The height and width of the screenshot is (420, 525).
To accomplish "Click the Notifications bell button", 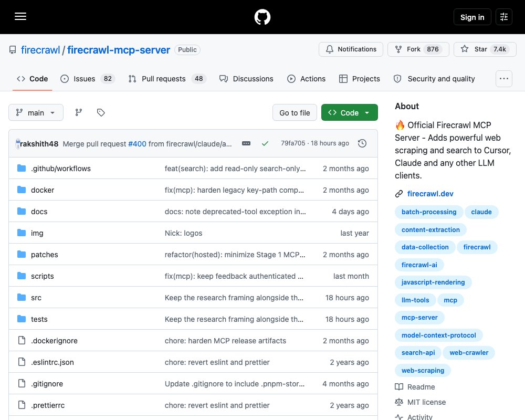I will (351, 49).
